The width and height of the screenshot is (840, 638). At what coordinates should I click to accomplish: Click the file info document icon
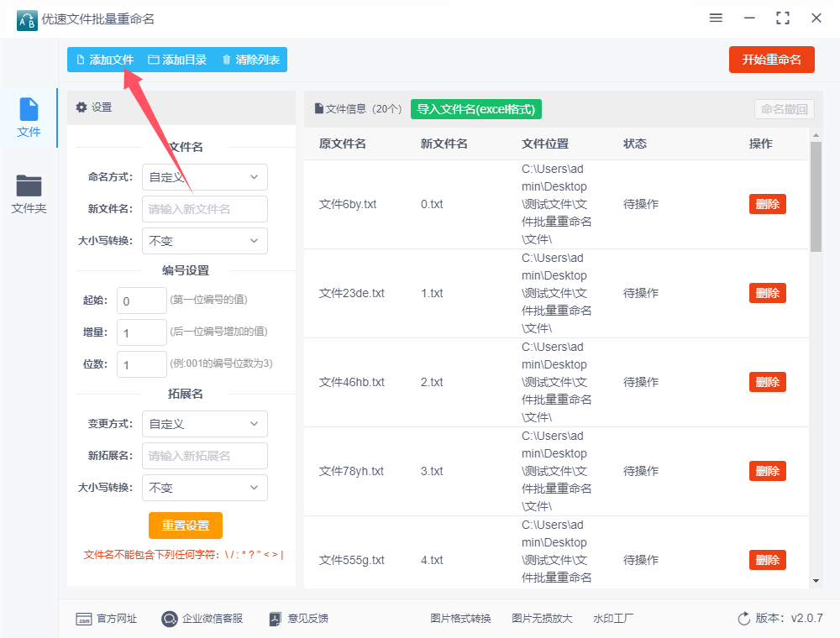[318, 108]
